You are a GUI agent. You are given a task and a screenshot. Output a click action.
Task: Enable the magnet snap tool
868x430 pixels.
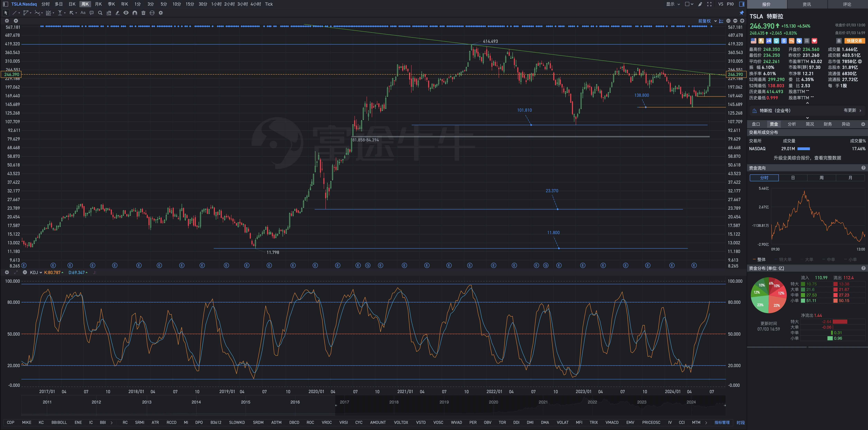(134, 13)
